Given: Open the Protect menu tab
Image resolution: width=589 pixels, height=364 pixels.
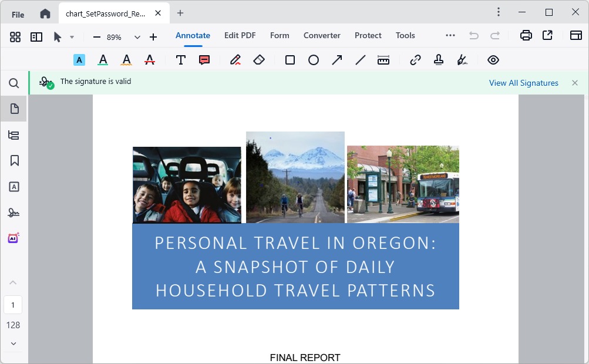Looking at the screenshot, I should click(x=368, y=35).
